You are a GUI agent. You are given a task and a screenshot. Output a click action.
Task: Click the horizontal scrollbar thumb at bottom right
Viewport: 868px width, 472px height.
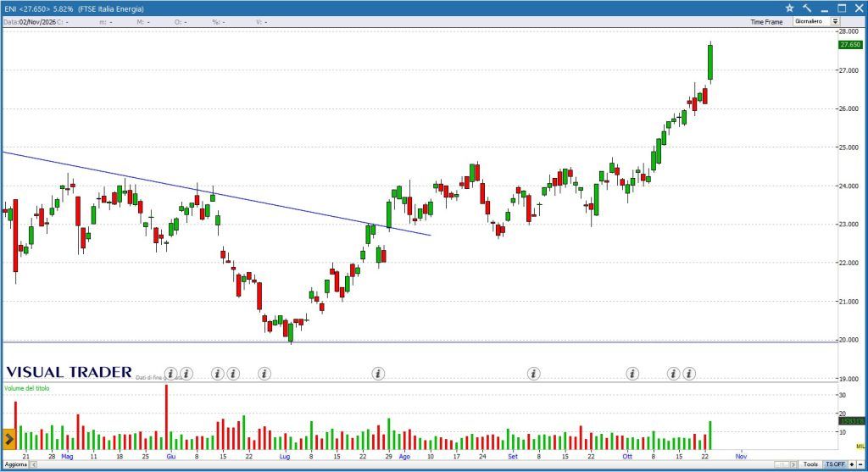(x=782, y=464)
